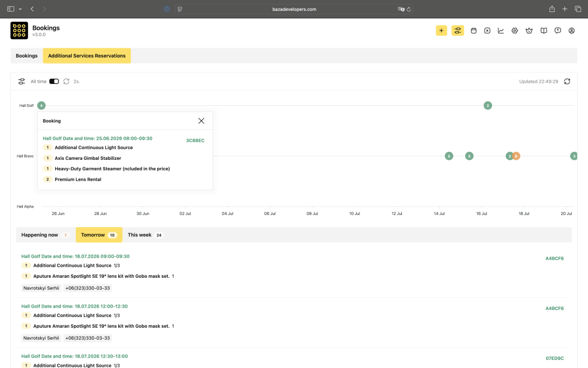Open the settings gear icon
The height and width of the screenshot is (368, 588).
point(514,31)
